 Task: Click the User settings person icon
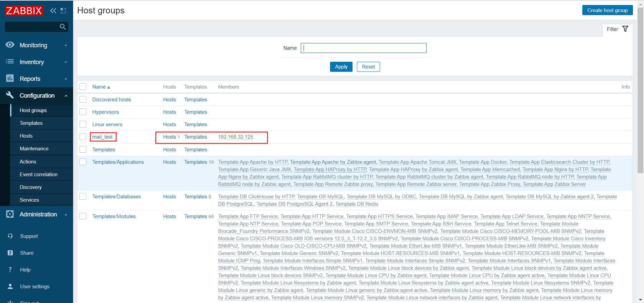(x=10, y=287)
